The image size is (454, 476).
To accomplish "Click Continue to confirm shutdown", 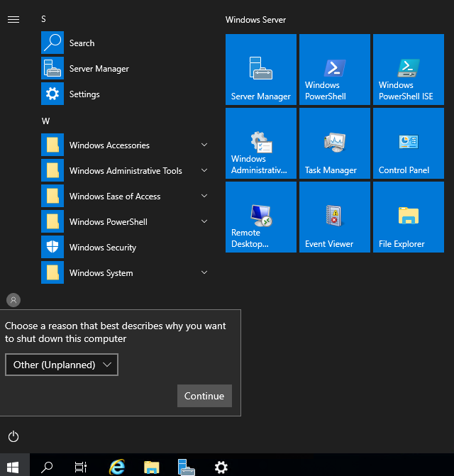I will [204, 396].
